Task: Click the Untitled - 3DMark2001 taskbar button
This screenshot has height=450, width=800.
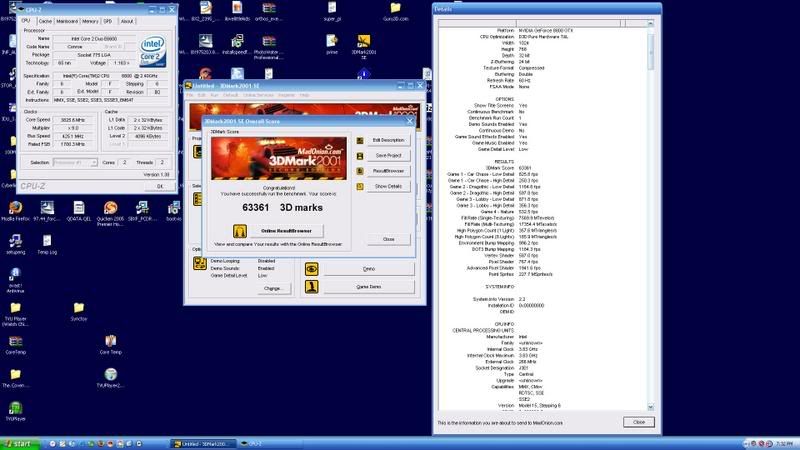Action: 203,444
